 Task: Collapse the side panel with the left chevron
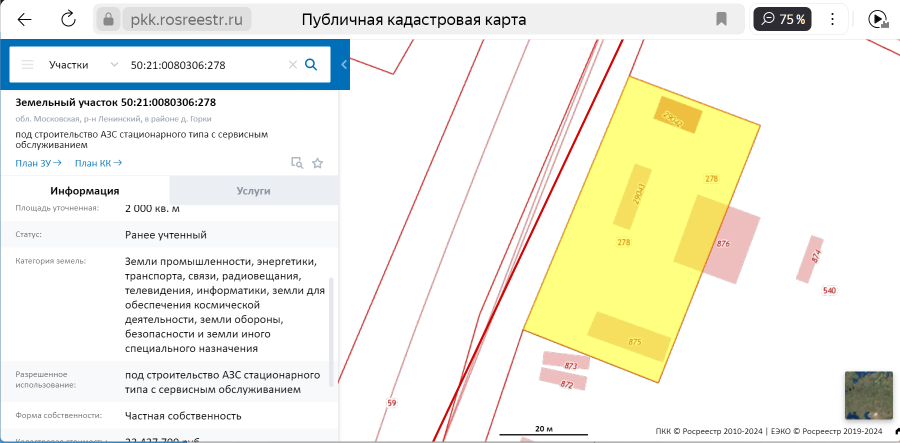(344, 65)
